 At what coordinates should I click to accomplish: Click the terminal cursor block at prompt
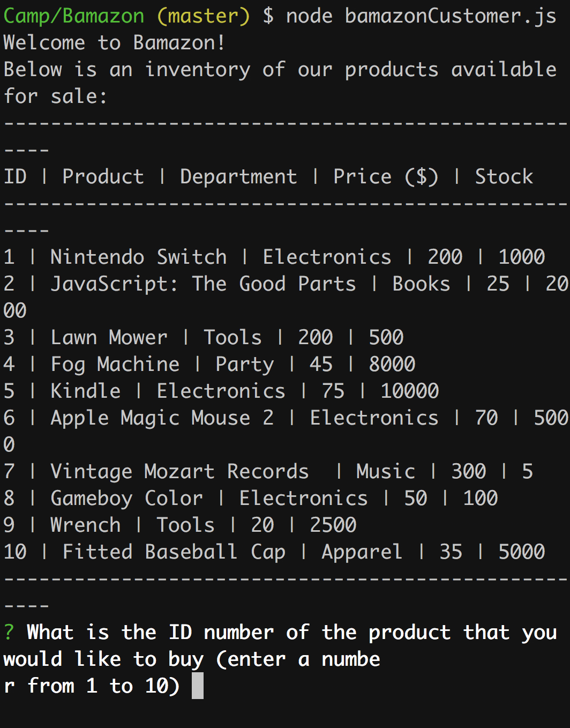198,686
